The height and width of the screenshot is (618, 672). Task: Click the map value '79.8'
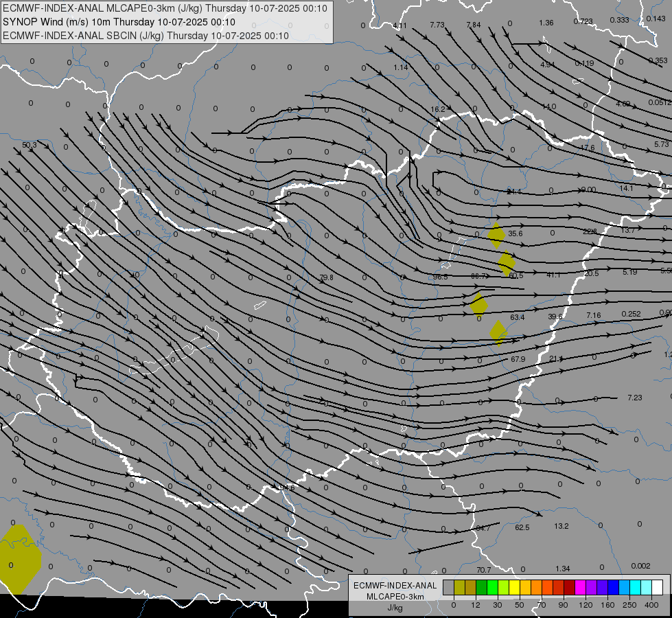tap(326, 277)
